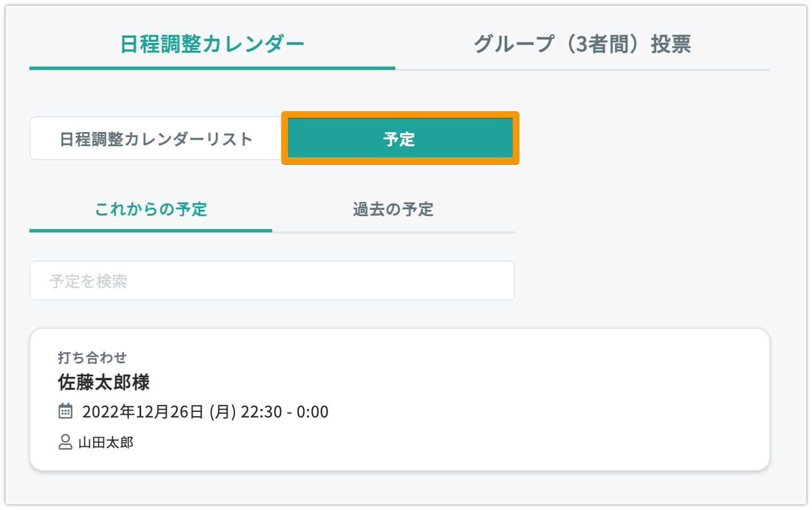The image size is (812, 510).
Task: Click the 打ち合わせ label on the card
Action: click(x=92, y=358)
